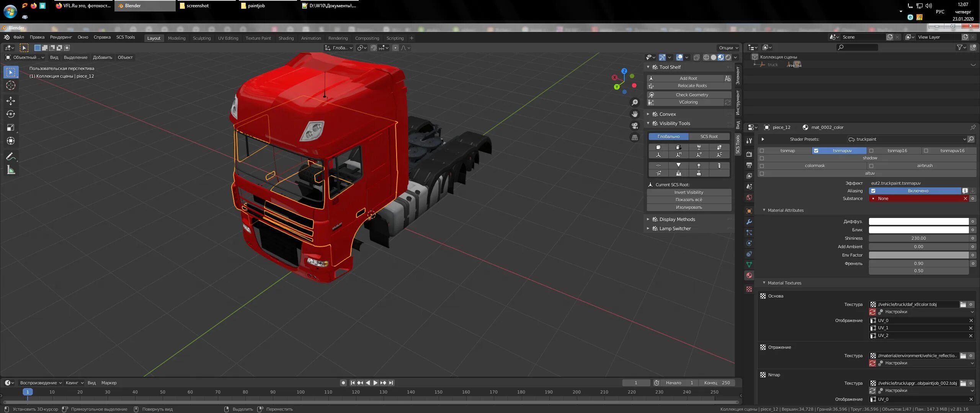Click the Check Geometry button

(689, 95)
